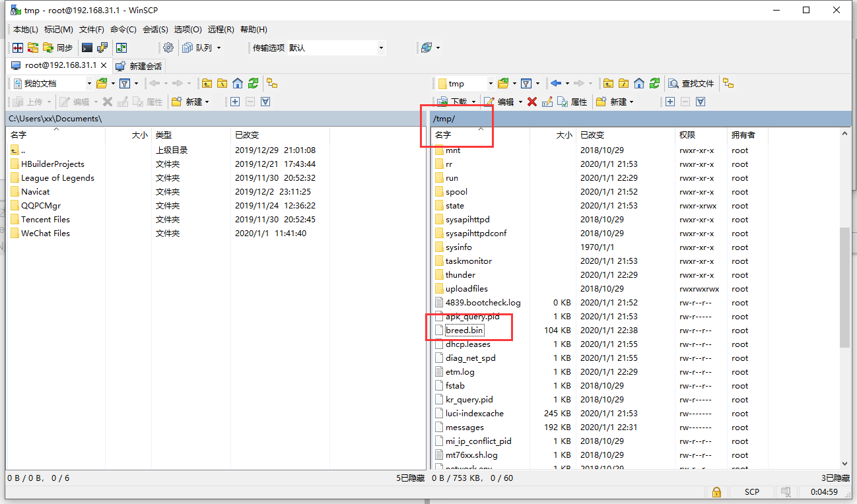Expand remote 编辑 dropdown arrow
The image size is (857, 504).
[x=521, y=102]
